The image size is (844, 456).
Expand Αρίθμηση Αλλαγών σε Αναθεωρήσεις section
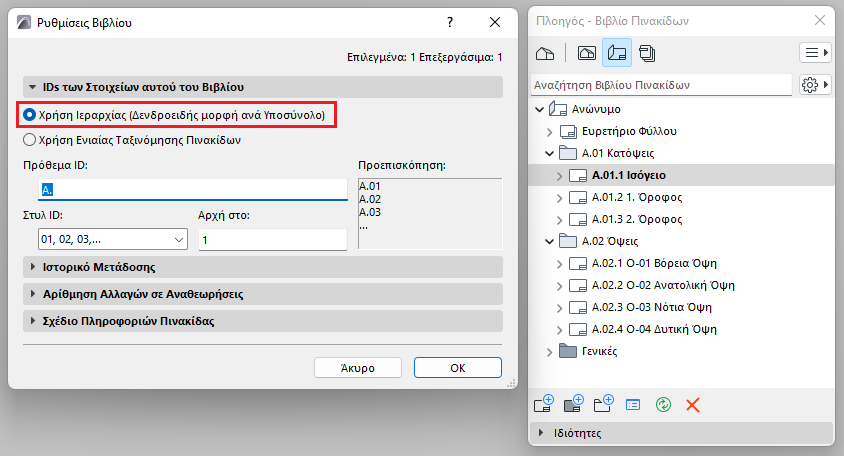tap(33, 294)
